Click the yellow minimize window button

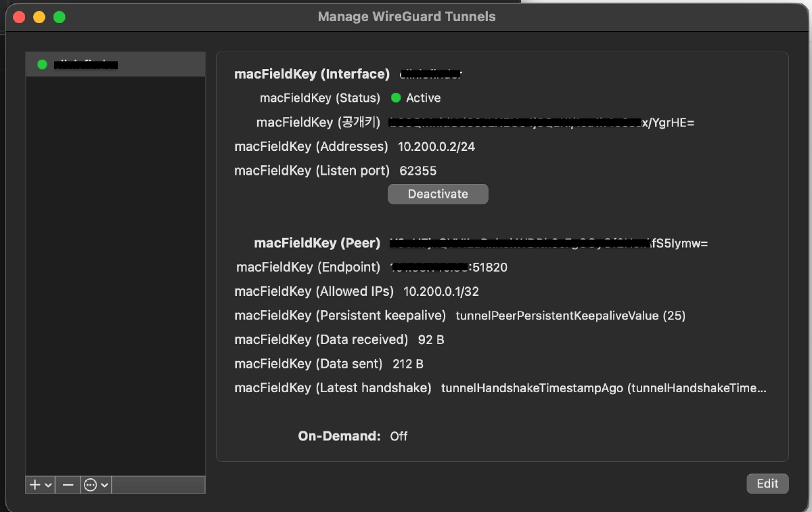39,17
